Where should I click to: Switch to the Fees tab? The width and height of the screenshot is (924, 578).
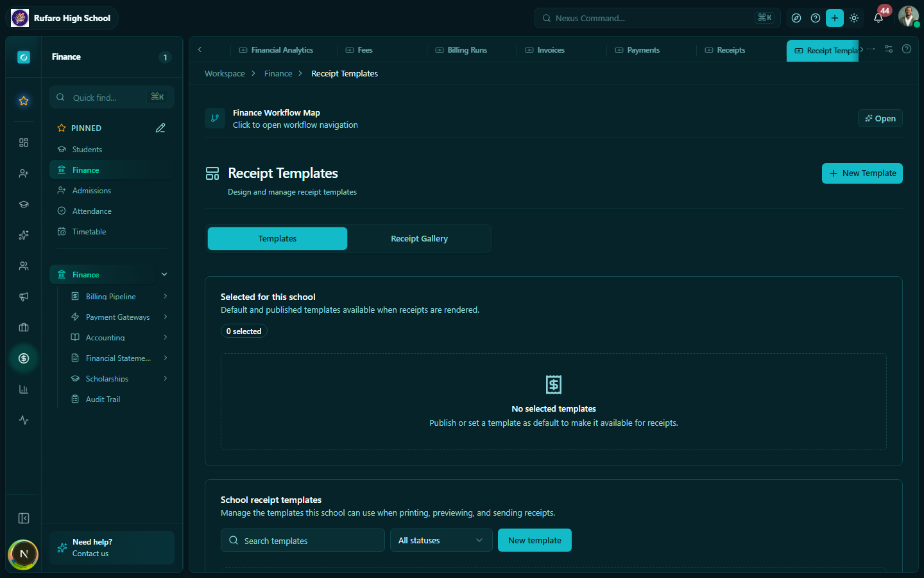(x=359, y=50)
